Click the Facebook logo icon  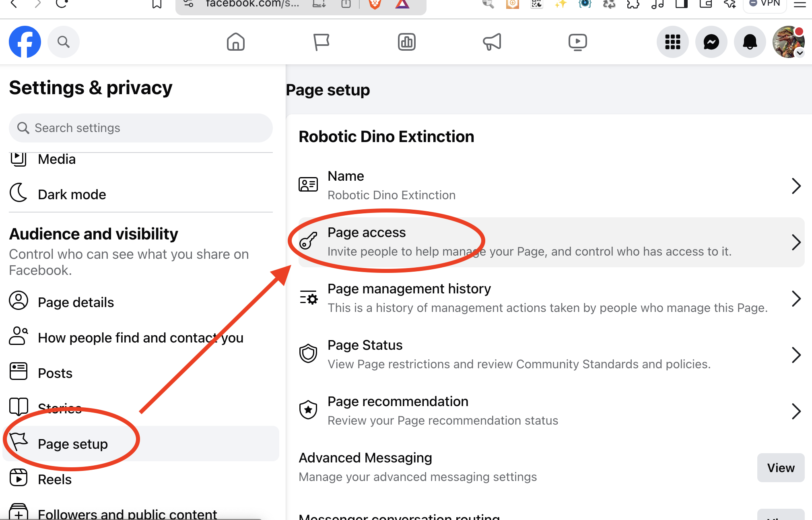(x=25, y=42)
